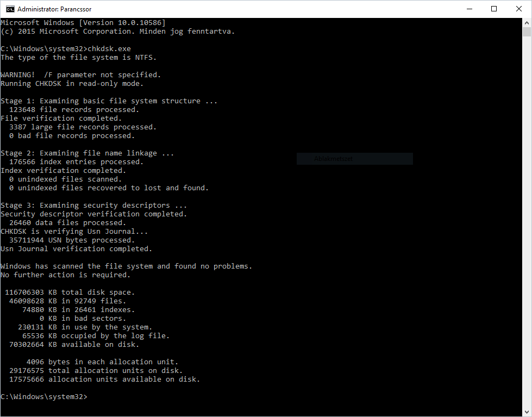Viewport: 532px width, 417px height.
Task: Click 'Stage 3: Examining security descriptors' line
Action: pyautogui.click(x=93, y=206)
